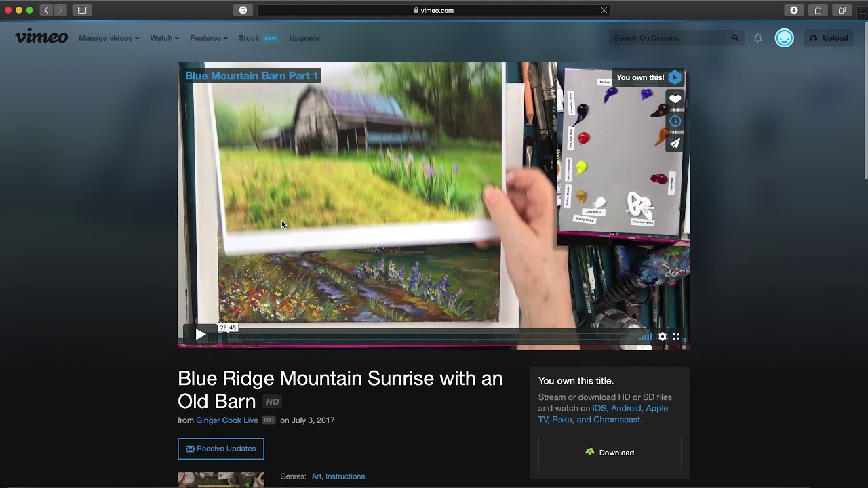Open the Features dropdown menu

coord(209,38)
